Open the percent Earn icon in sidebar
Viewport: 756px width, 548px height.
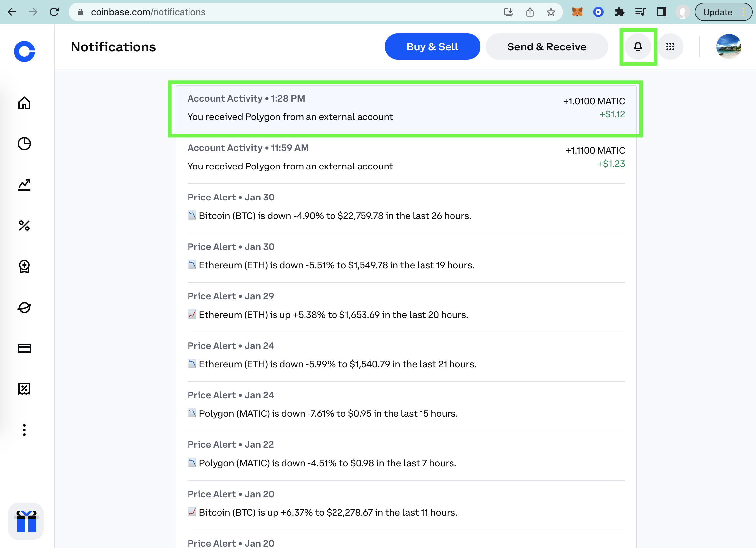[x=24, y=226]
